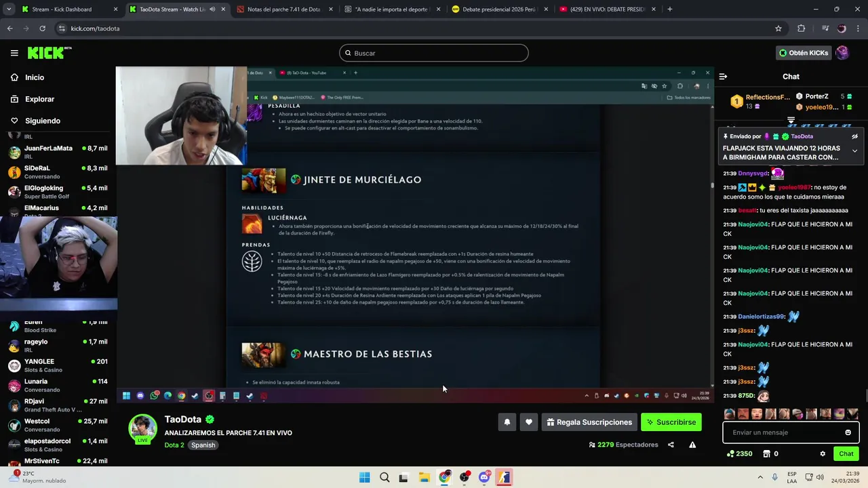Switch to Stream - Kick Dashboard tab
The image size is (868, 488).
tap(69, 9)
